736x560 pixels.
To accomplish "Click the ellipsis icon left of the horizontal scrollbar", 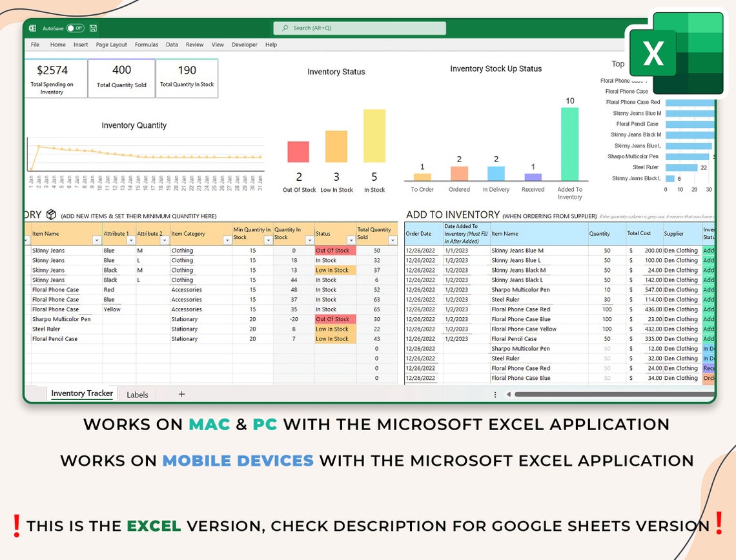I will pyautogui.click(x=495, y=393).
